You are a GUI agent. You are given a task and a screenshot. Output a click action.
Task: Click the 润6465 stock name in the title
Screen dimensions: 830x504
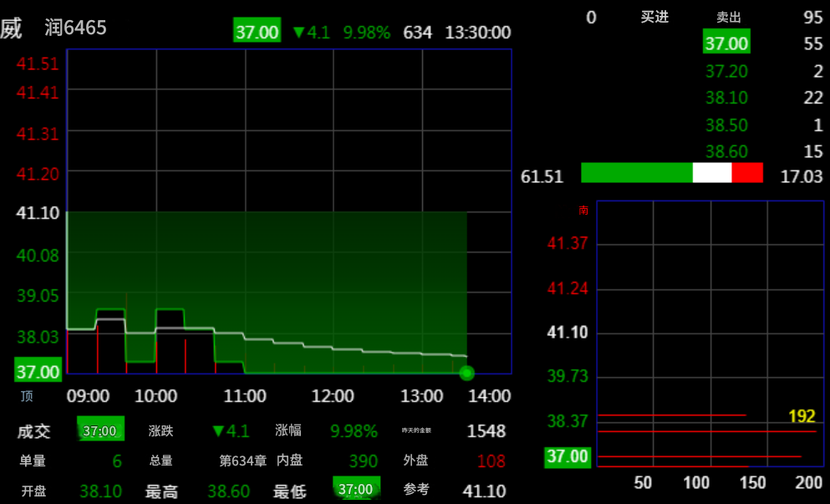click(76, 28)
